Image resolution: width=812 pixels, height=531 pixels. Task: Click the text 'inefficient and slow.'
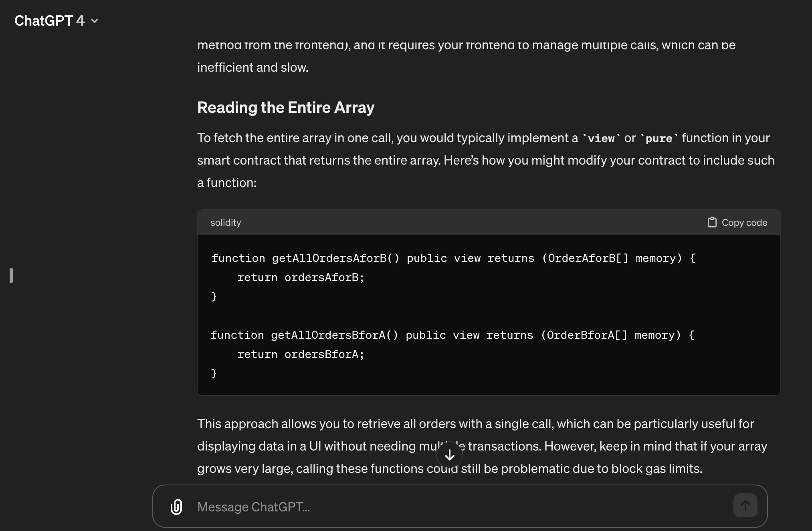[x=253, y=67]
